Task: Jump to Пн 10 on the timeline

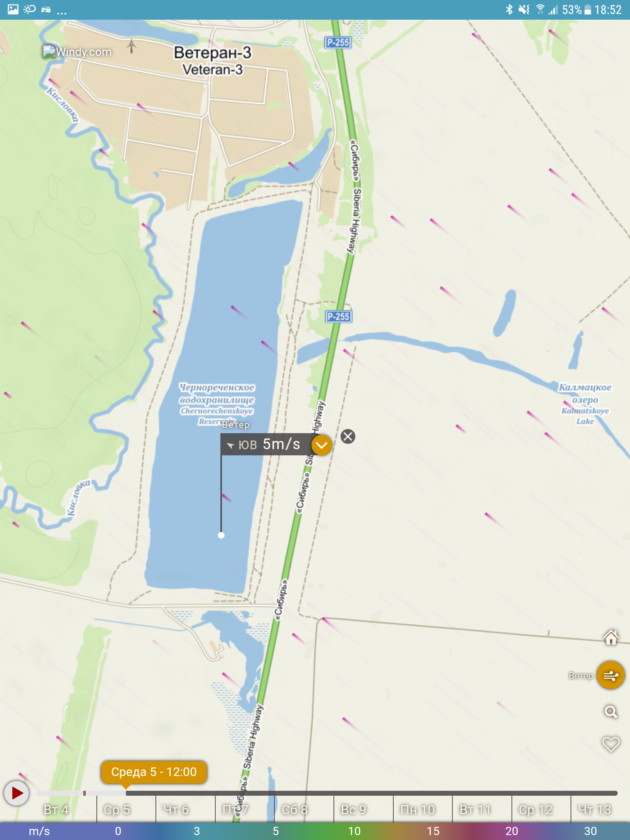Action: point(418,810)
